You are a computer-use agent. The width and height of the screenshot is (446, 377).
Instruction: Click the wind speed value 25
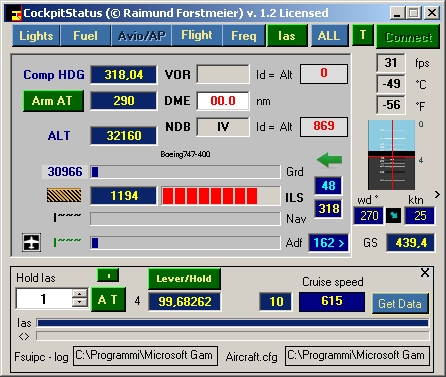pyautogui.click(x=420, y=216)
